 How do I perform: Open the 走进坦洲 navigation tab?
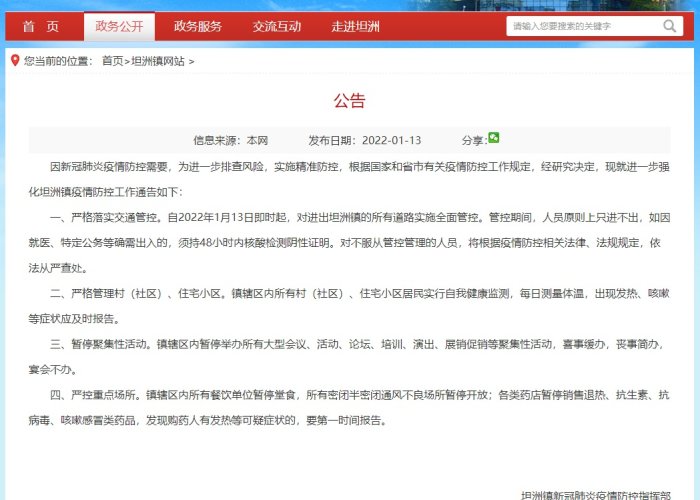click(x=355, y=27)
